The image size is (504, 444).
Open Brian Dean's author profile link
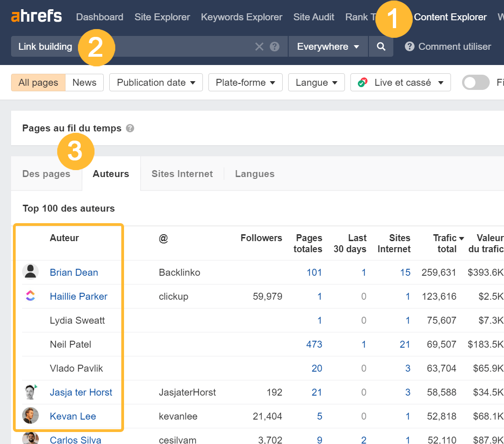74,272
